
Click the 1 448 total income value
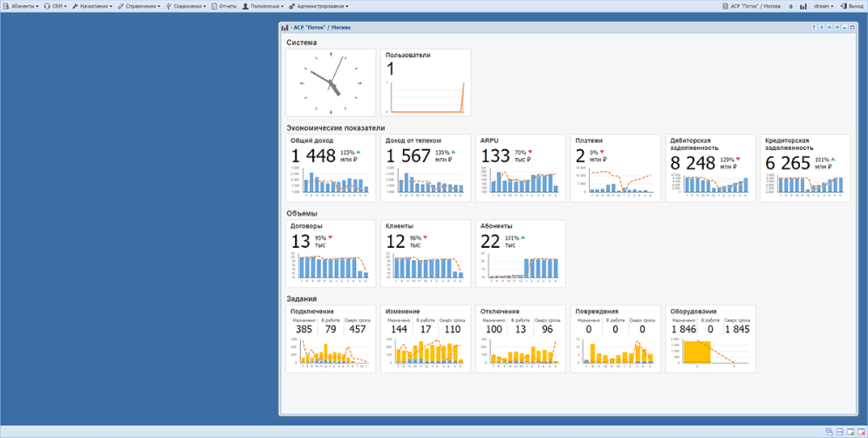pyautogui.click(x=313, y=156)
